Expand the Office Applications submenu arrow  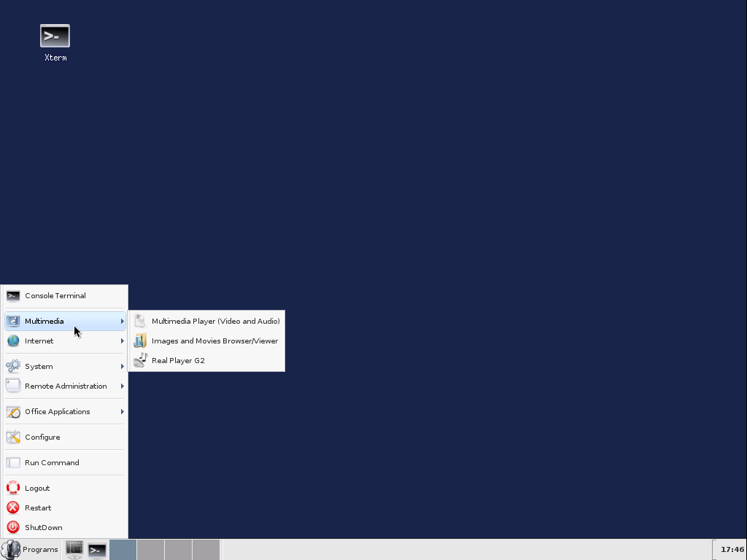coord(122,411)
